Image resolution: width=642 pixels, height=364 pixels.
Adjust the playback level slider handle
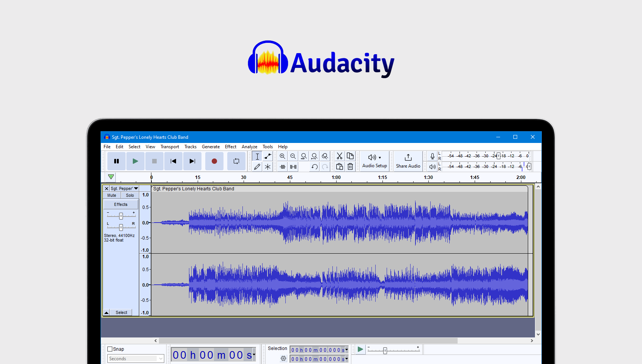(x=529, y=166)
